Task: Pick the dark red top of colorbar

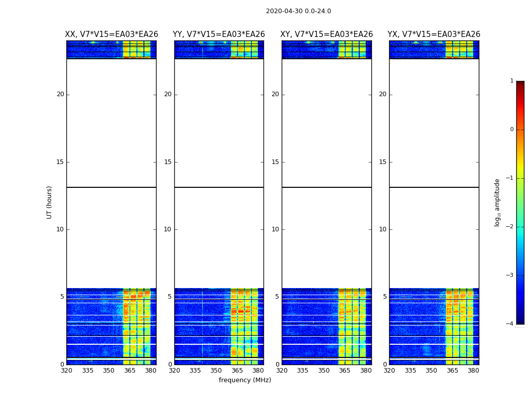Action: click(520, 84)
